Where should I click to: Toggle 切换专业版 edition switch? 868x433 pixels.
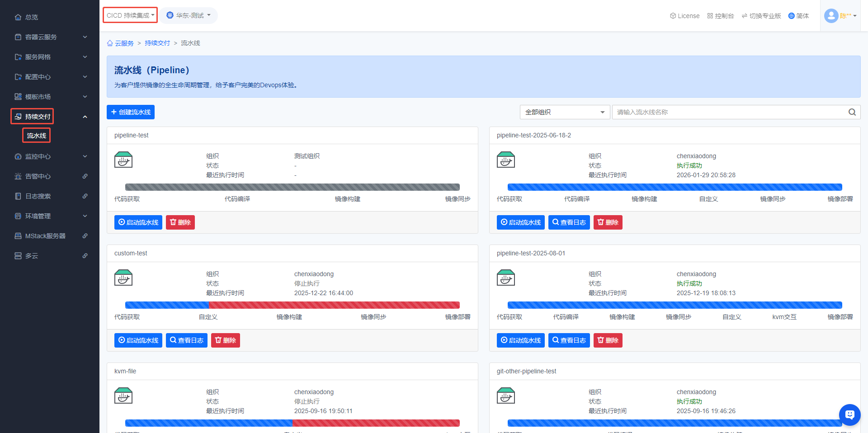(761, 16)
